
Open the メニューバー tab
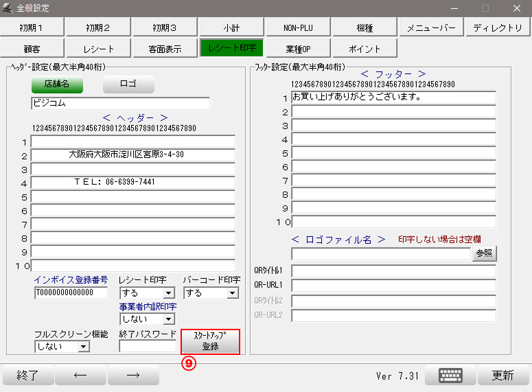(x=431, y=28)
